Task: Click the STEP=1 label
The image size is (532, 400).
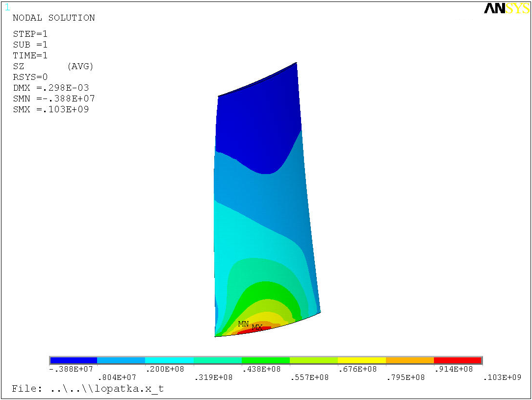Action: click(30, 34)
